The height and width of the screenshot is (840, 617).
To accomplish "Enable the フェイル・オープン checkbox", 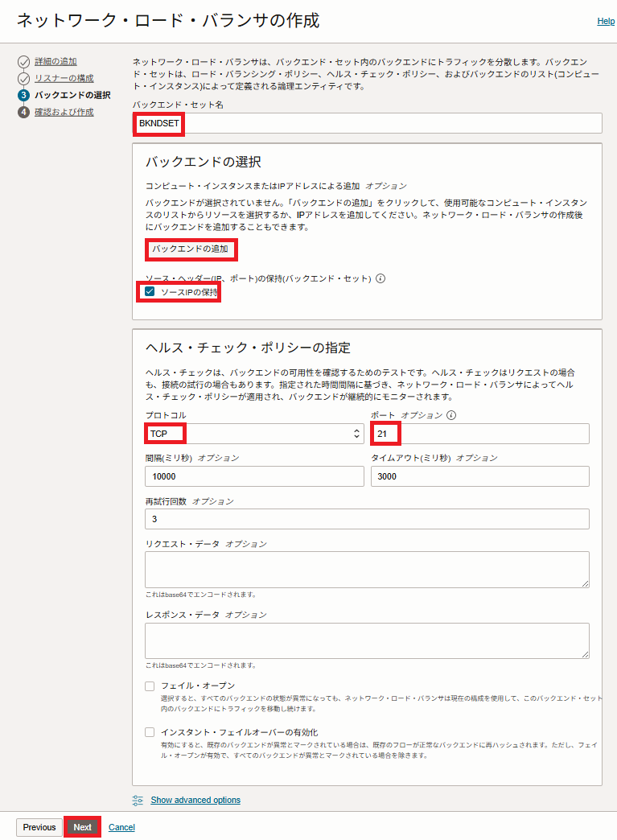I will point(150,686).
